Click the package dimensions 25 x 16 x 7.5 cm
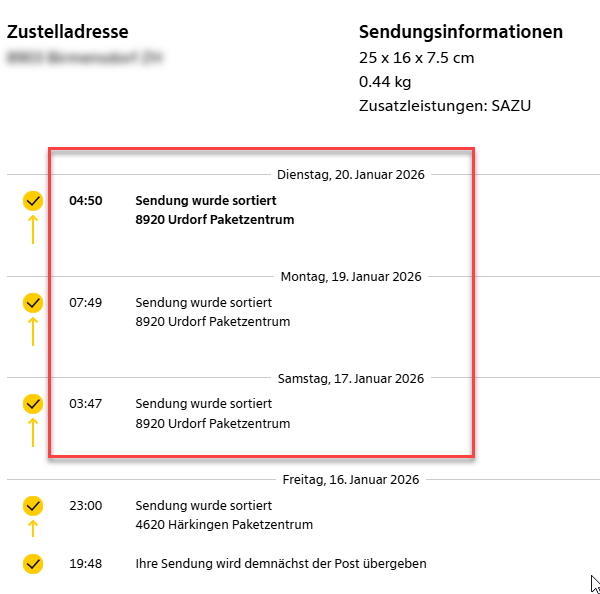This screenshot has width=600, height=594. point(416,58)
